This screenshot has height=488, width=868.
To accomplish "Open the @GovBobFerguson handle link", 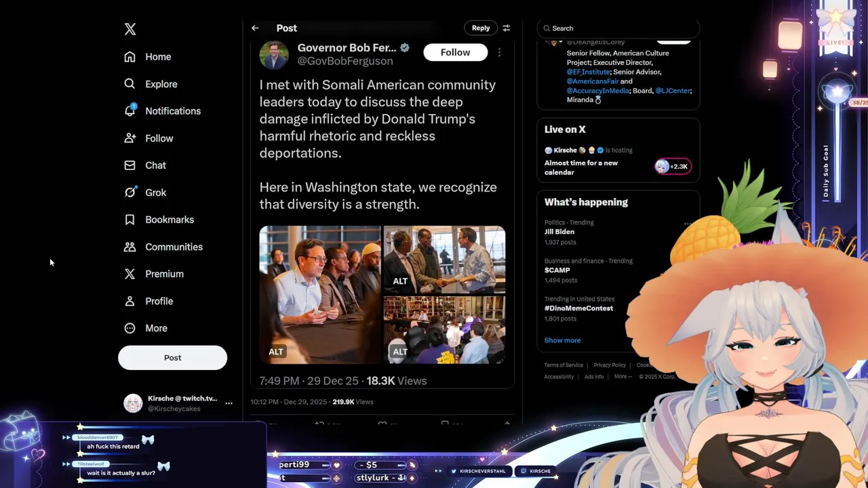I will pos(345,61).
